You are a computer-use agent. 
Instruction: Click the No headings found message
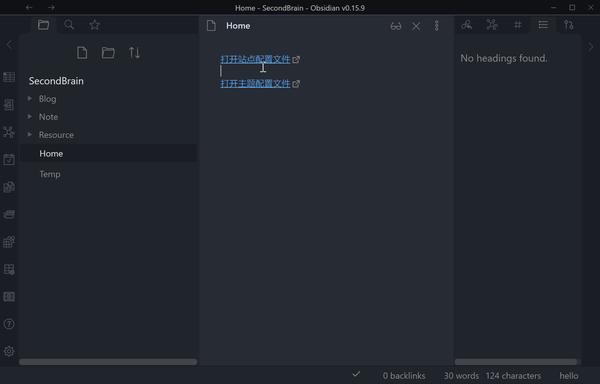pos(504,58)
